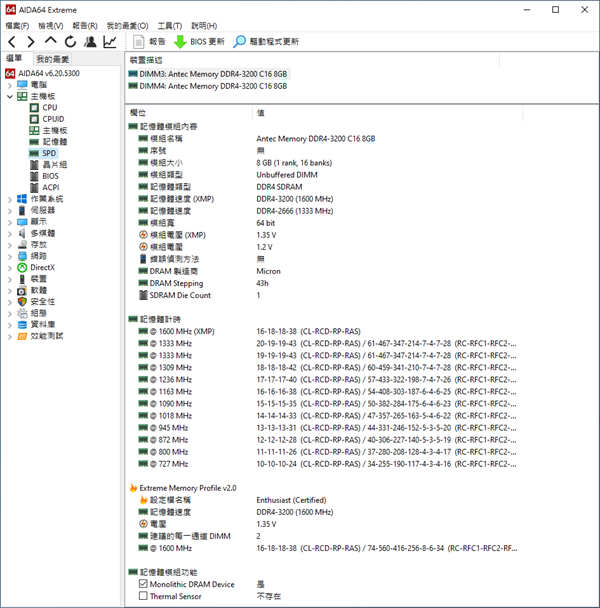Switch to the Favorites tab in sidebar

[x=52, y=59]
